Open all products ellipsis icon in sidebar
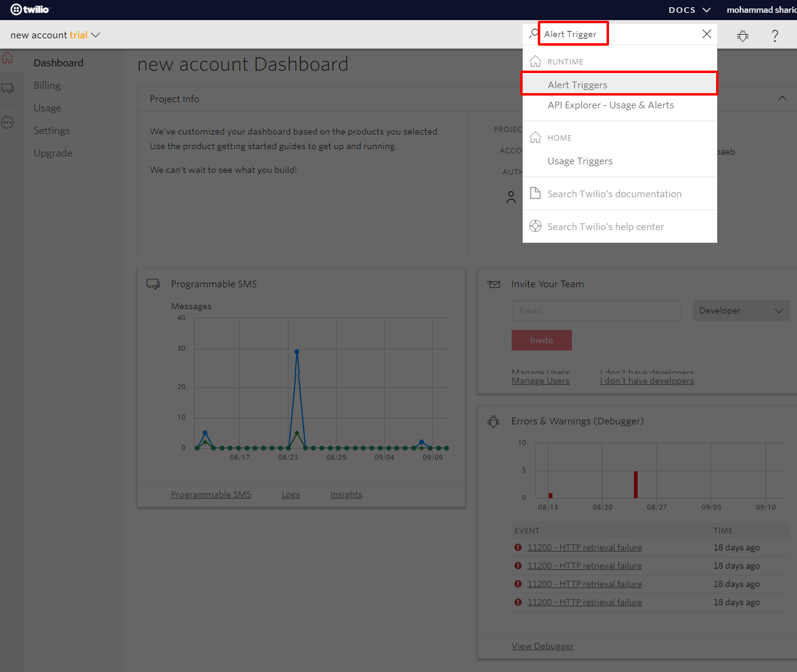The height and width of the screenshot is (672, 797). (7, 122)
